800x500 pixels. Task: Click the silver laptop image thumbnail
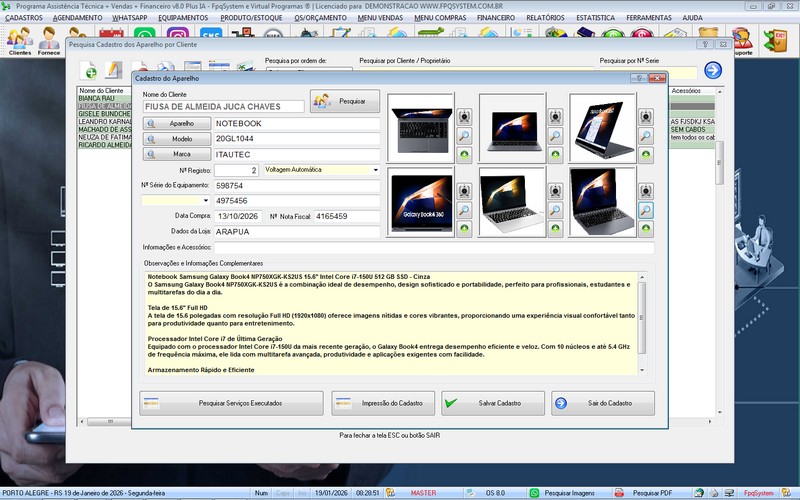512,202
